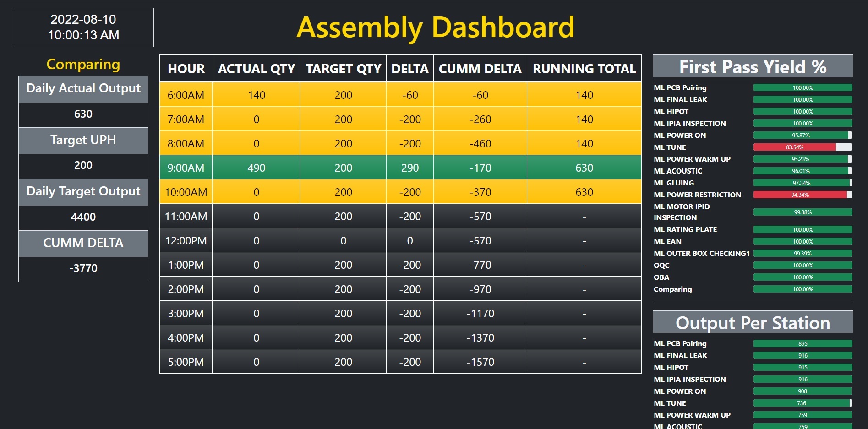Select the Daily Target Output value 4400
868x429 pixels.
(83, 217)
